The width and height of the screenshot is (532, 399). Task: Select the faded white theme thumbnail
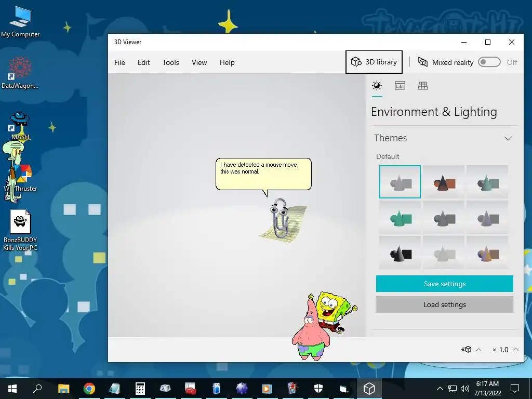point(444,253)
